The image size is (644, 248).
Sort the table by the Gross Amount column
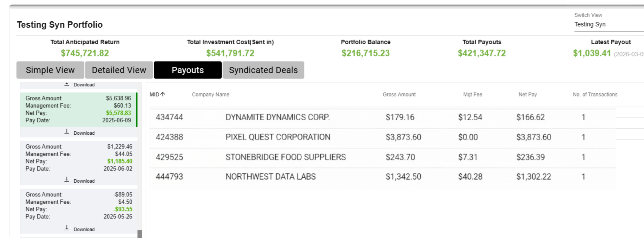399,94
